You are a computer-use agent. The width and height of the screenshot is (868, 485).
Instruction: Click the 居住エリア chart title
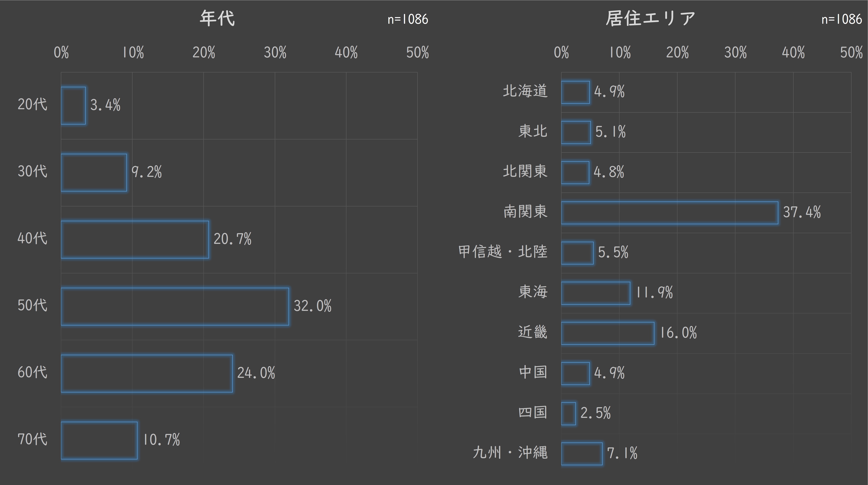(650, 18)
